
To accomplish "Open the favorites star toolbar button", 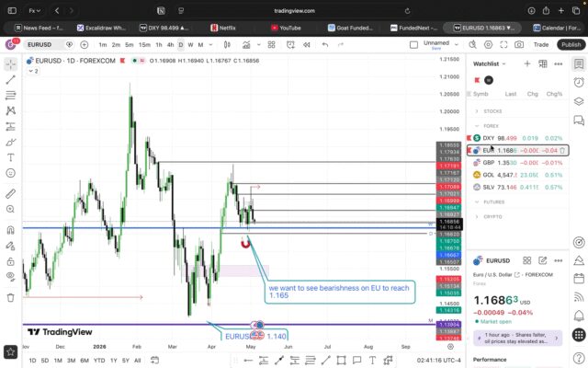I will [x=10, y=352].
